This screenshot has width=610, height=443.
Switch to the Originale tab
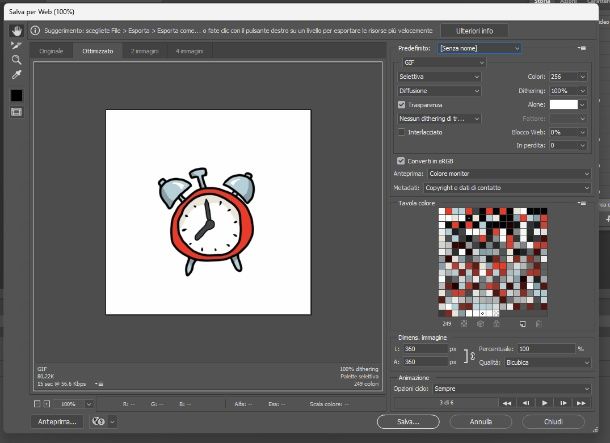[51, 51]
